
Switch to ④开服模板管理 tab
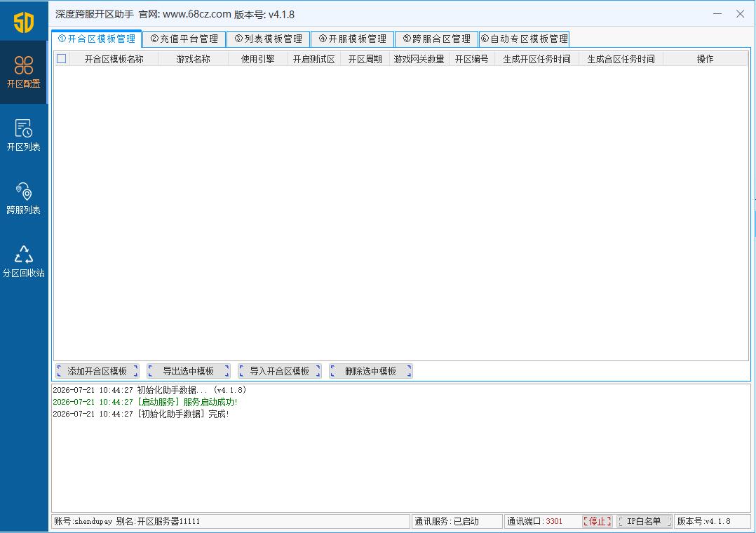pos(353,39)
